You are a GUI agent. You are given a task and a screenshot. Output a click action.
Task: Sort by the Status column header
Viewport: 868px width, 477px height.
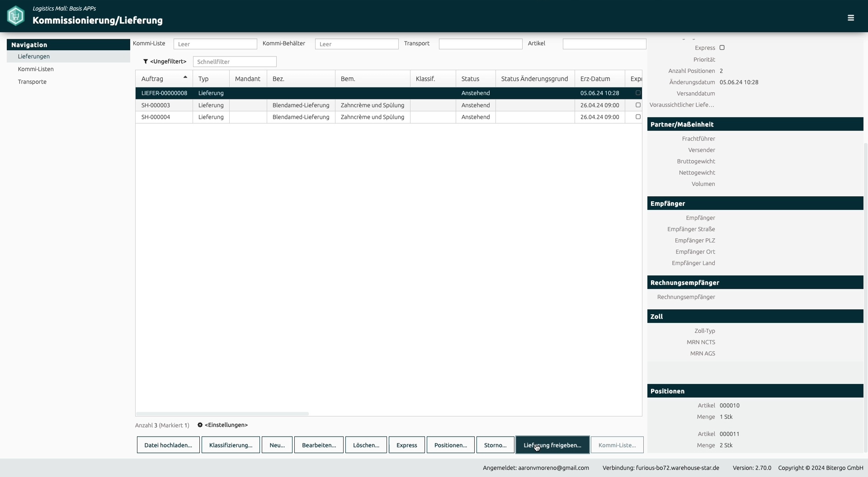coord(476,79)
